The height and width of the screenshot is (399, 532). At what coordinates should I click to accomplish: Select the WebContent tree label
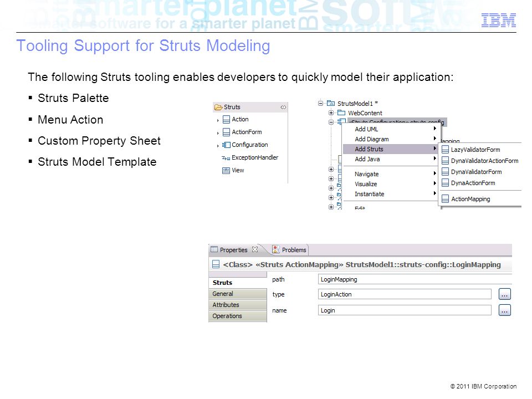[365, 113]
